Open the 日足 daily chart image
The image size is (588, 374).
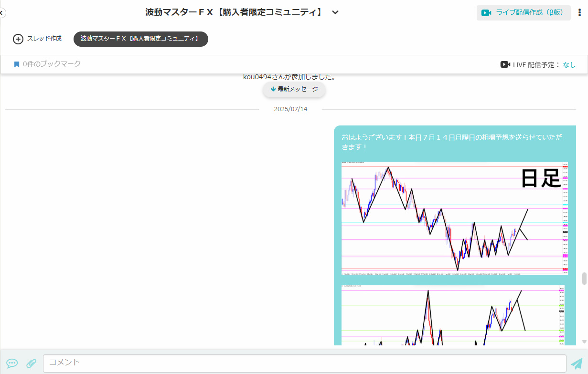pos(455,218)
